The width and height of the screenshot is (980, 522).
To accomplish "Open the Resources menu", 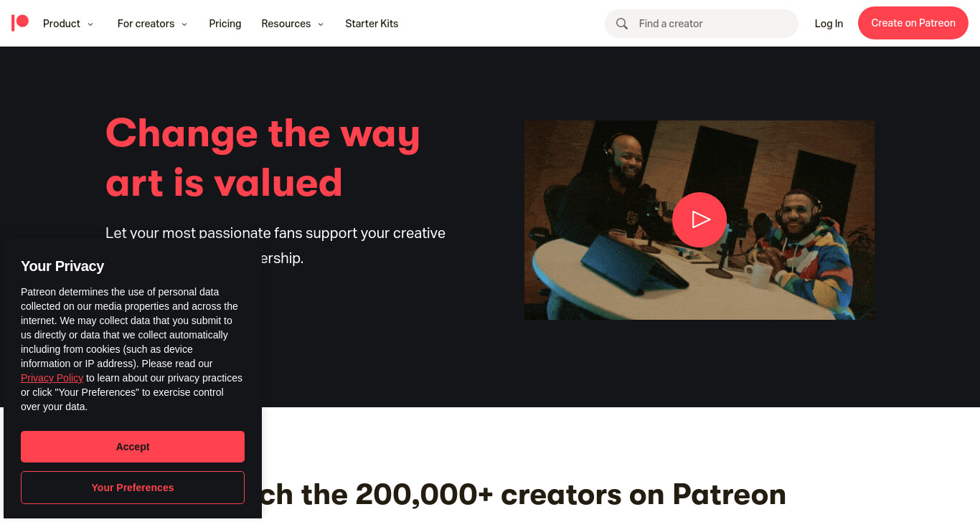I will pyautogui.click(x=293, y=24).
